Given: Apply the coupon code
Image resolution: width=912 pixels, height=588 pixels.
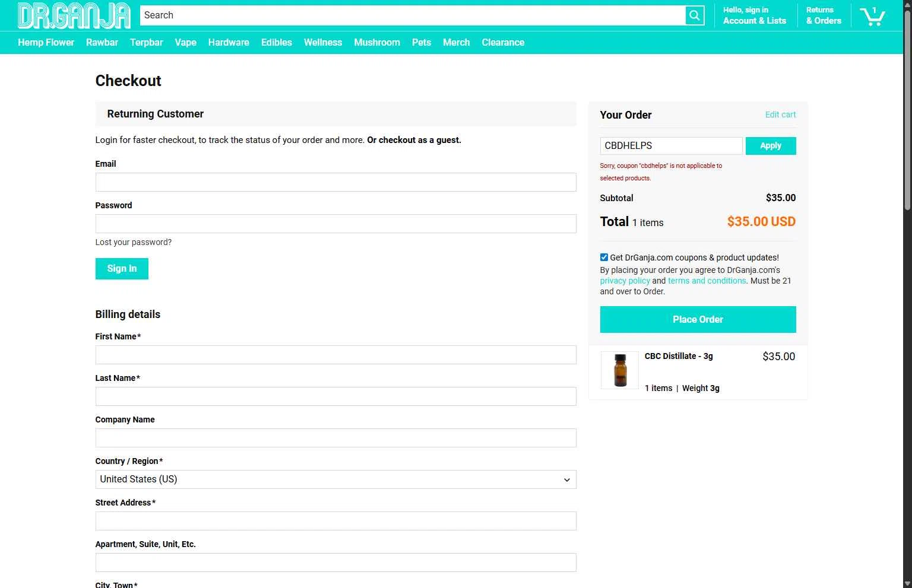Looking at the screenshot, I should 771,146.
